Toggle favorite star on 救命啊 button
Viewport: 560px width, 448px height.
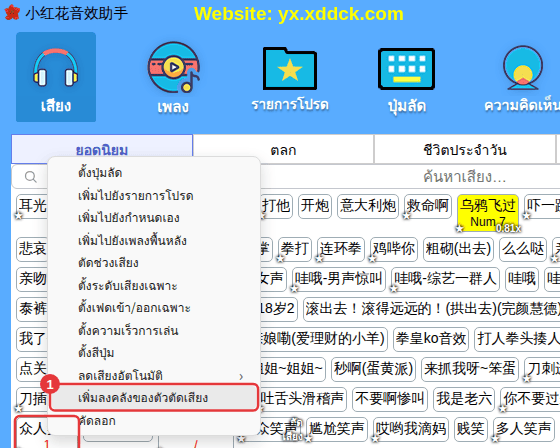tap(406, 216)
